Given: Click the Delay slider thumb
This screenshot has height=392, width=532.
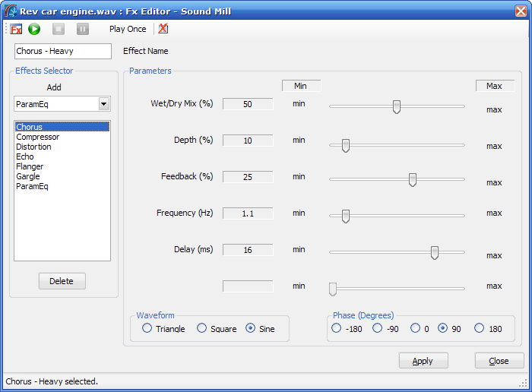Looking at the screenshot, I should [x=434, y=253].
